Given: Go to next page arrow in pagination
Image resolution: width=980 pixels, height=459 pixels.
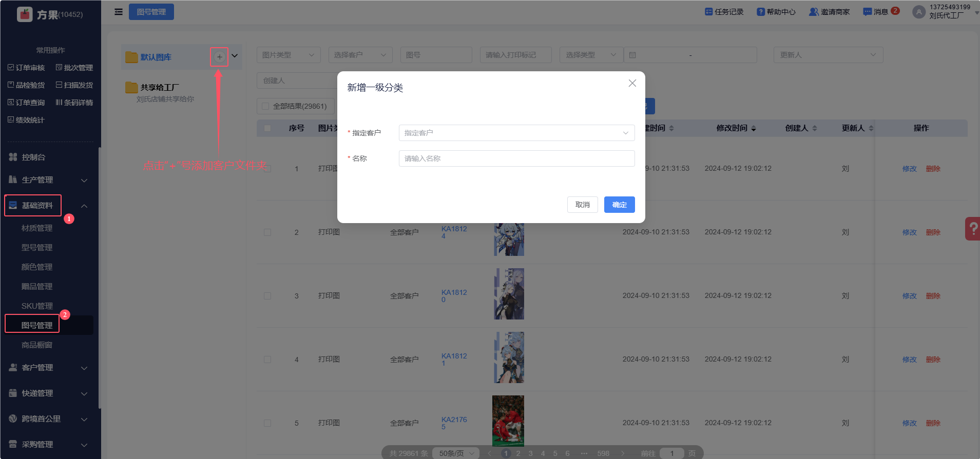Looking at the screenshot, I should point(623,453).
